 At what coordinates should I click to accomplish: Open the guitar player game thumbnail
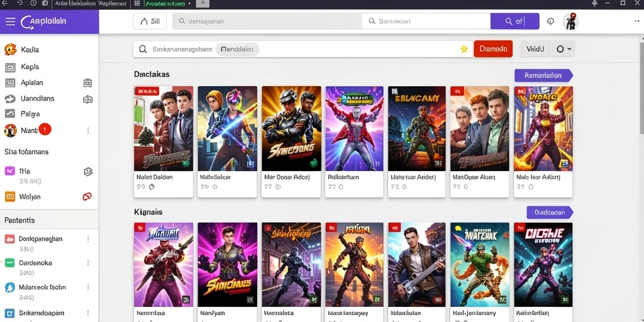pyautogui.click(x=417, y=265)
